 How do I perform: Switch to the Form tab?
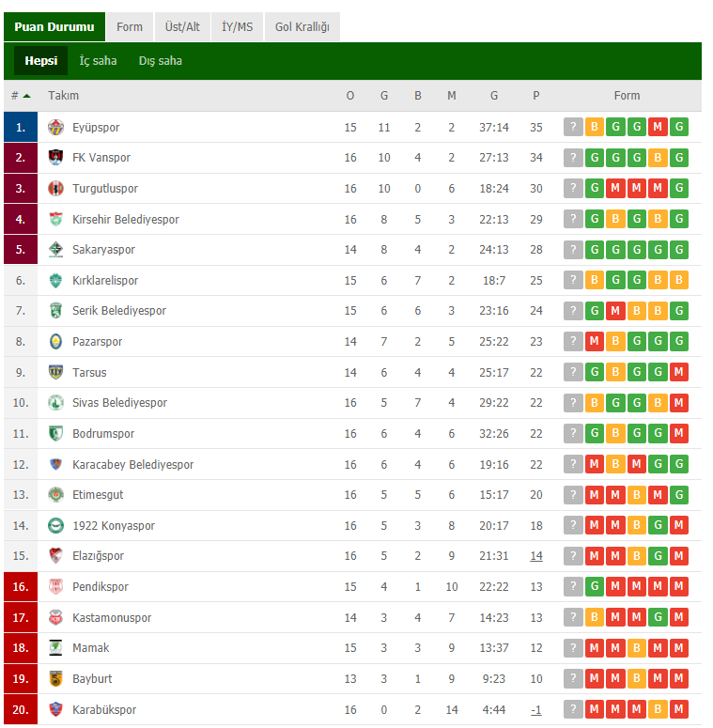[130, 27]
